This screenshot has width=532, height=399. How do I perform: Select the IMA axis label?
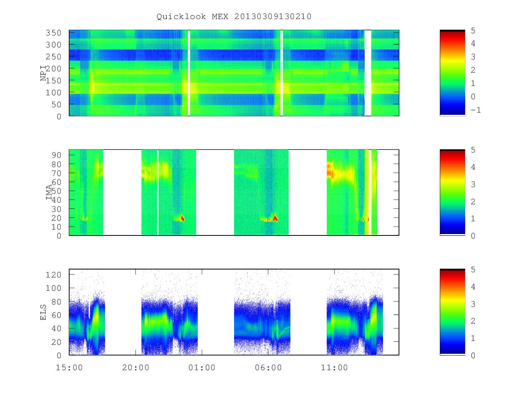(49, 192)
